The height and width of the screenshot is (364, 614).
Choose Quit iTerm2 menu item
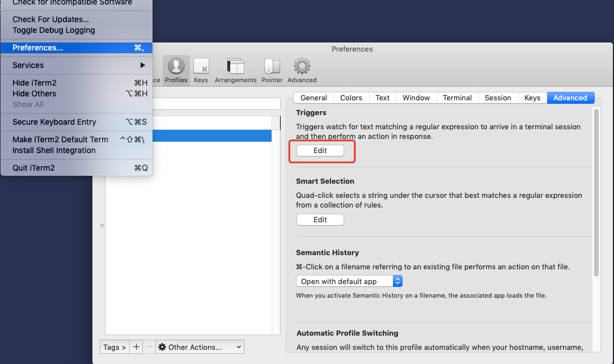tap(77, 168)
